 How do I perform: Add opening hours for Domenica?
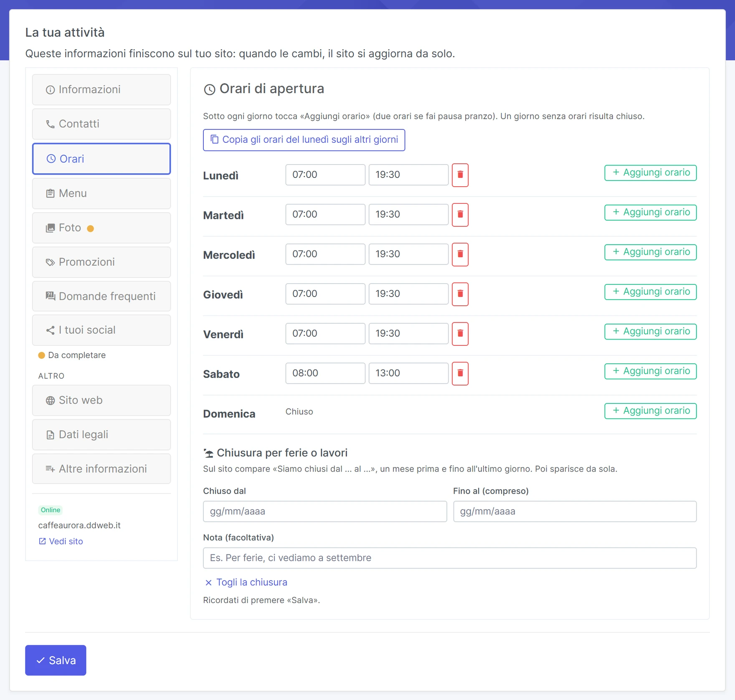[x=650, y=411]
